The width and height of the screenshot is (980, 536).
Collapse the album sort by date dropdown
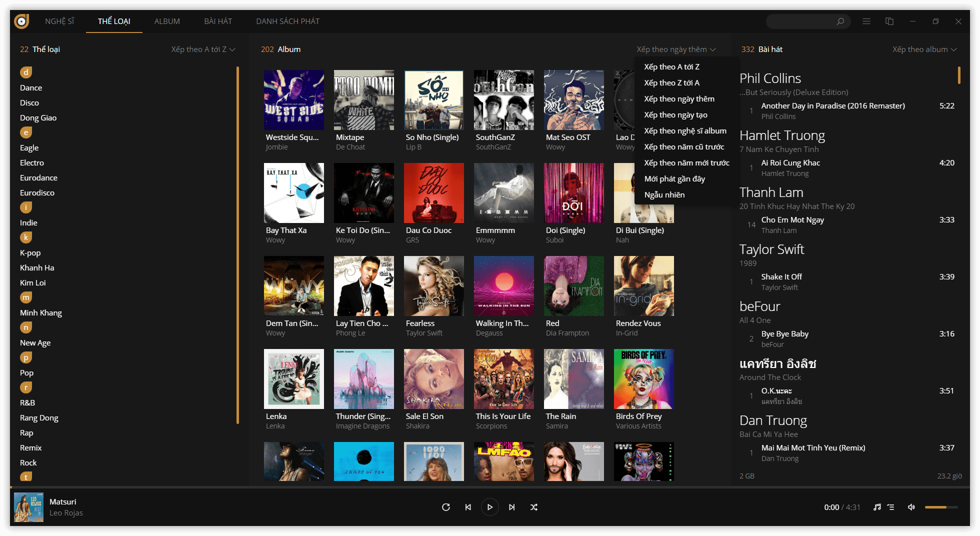(676, 49)
